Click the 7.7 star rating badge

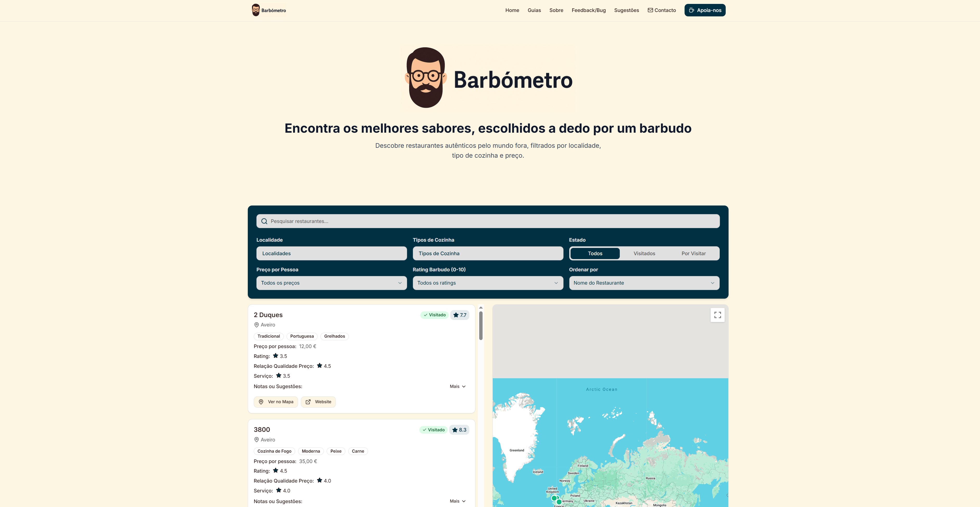(460, 315)
